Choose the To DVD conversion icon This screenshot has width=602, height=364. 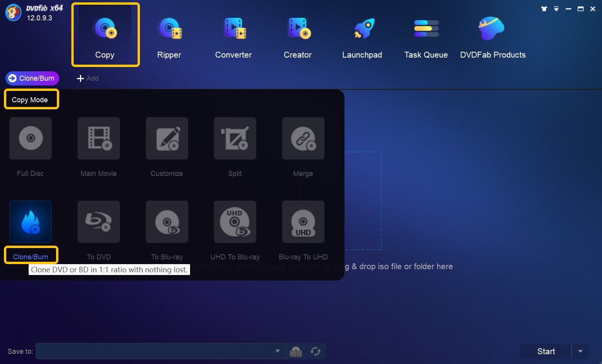click(x=99, y=222)
